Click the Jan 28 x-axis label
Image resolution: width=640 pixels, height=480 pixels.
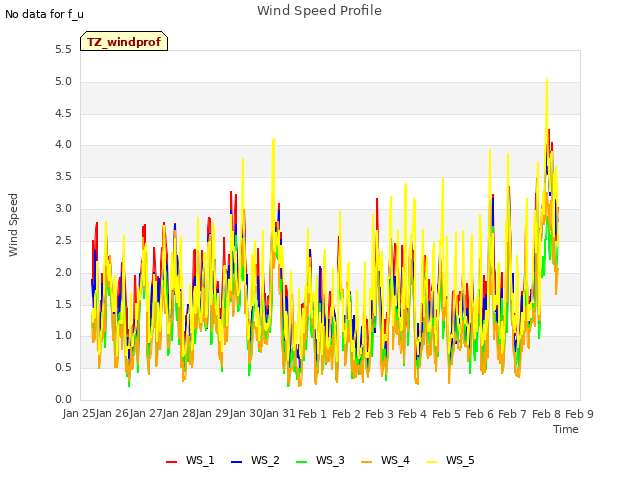pos(179,414)
